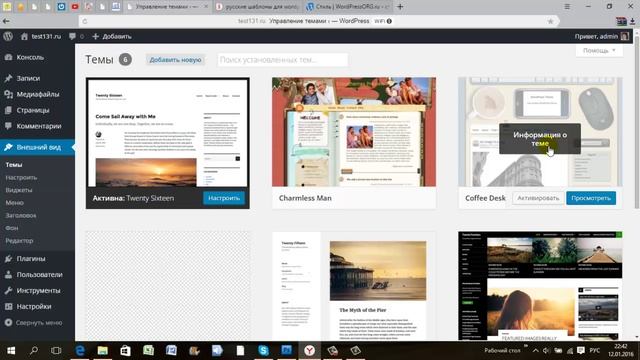Click the browser address bar
Viewport: 640px width, 360px height.
314,21
